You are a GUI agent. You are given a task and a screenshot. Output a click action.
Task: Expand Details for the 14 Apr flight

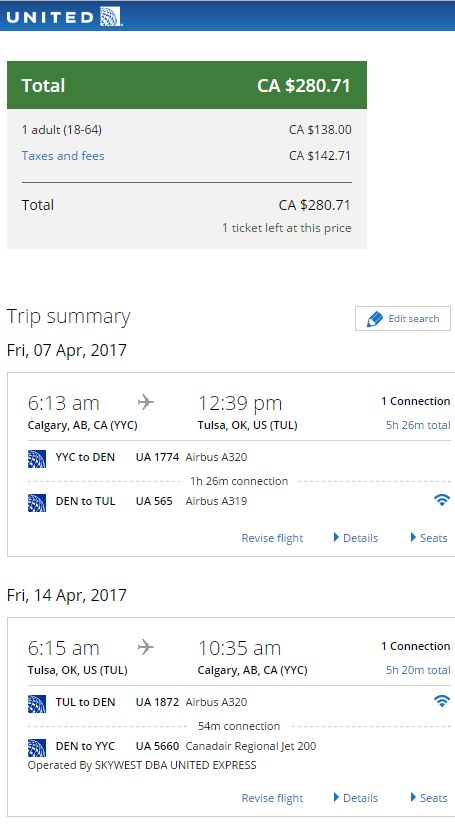[x=356, y=798]
